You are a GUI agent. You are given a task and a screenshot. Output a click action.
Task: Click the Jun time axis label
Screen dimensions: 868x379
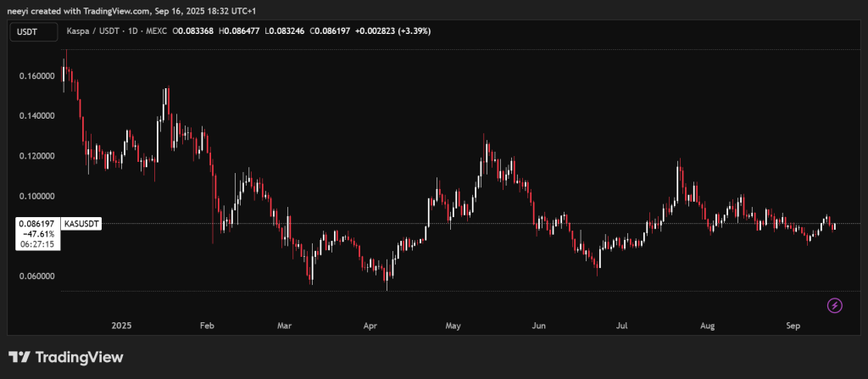pyautogui.click(x=538, y=326)
